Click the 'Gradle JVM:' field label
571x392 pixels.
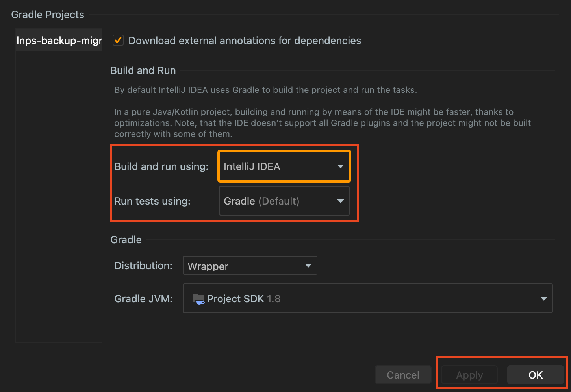pos(143,299)
